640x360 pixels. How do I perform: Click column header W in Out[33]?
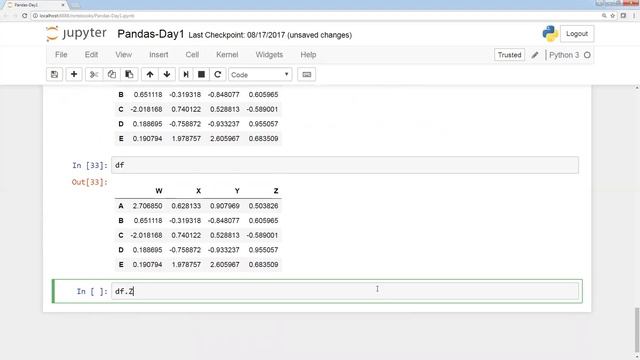[x=159, y=191]
